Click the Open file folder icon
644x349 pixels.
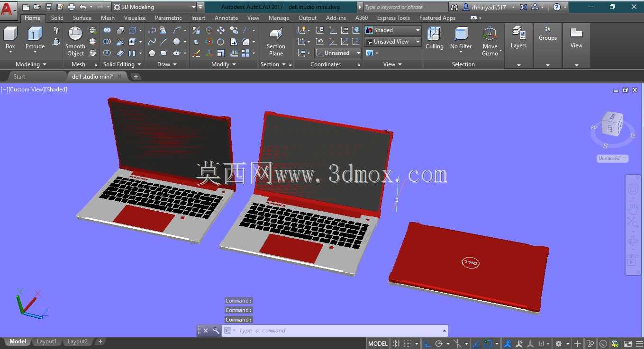tap(37, 7)
